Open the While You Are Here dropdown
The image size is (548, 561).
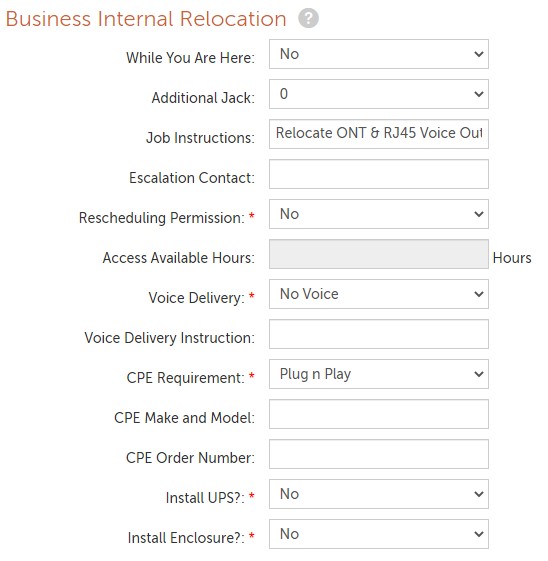tap(379, 54)
